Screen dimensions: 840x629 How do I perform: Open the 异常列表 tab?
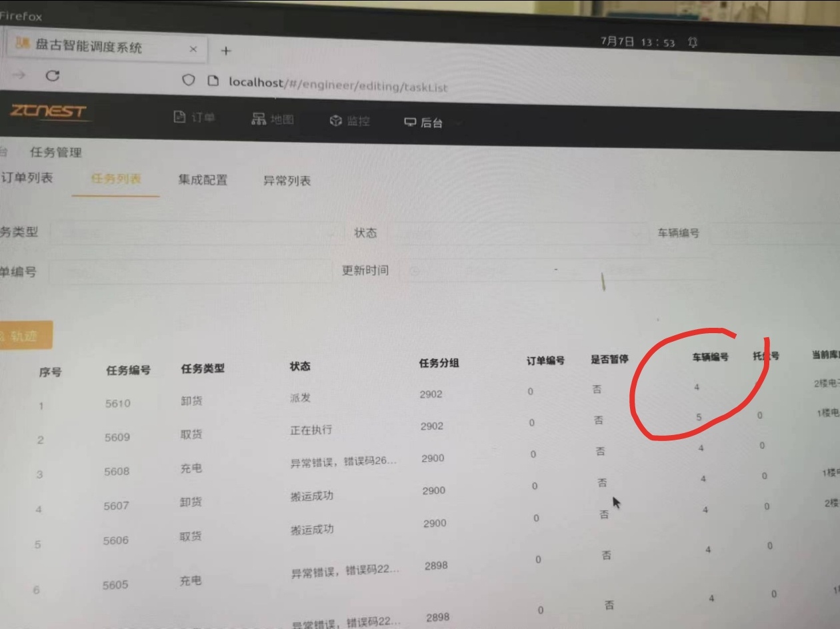[287, 181]
